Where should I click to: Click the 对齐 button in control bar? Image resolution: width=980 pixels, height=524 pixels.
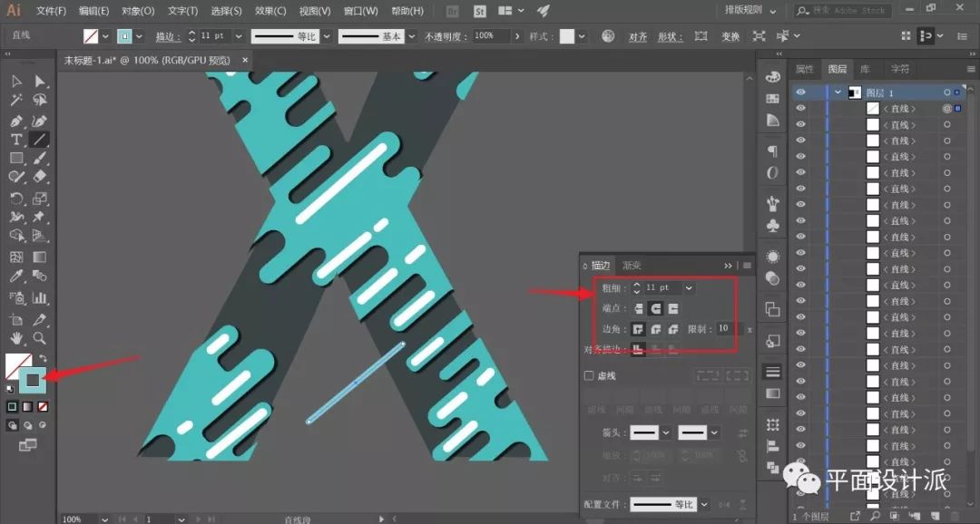pyautogui.click(x=638, y=36)
